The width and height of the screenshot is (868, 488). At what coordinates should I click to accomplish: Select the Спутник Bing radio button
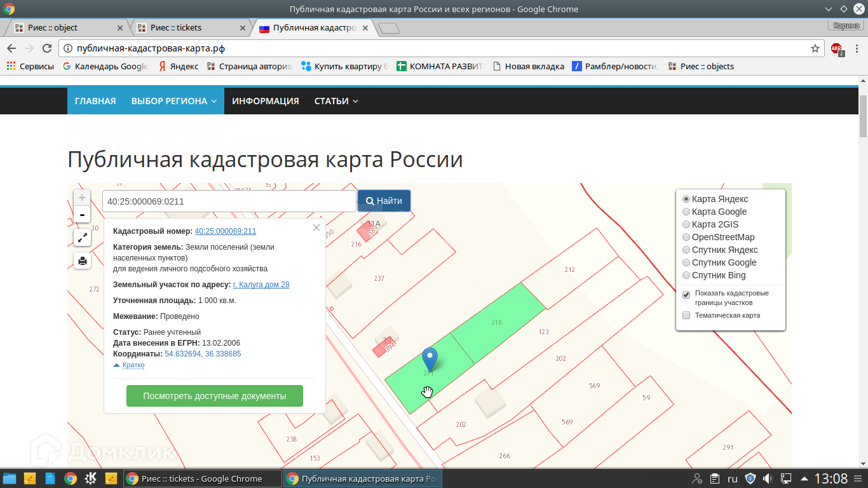(686, 275)
